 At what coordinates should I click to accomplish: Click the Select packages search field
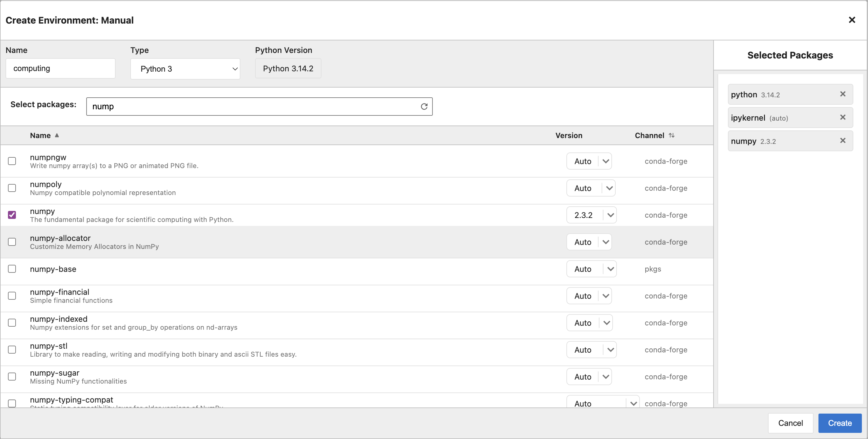[259, 107]
